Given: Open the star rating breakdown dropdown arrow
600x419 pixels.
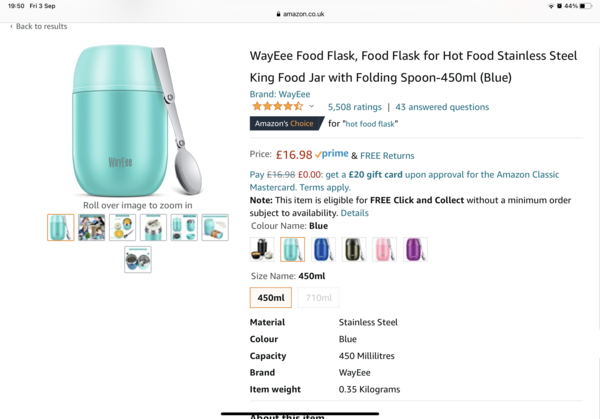Looking at the screenshot, I should click(312, 107).
